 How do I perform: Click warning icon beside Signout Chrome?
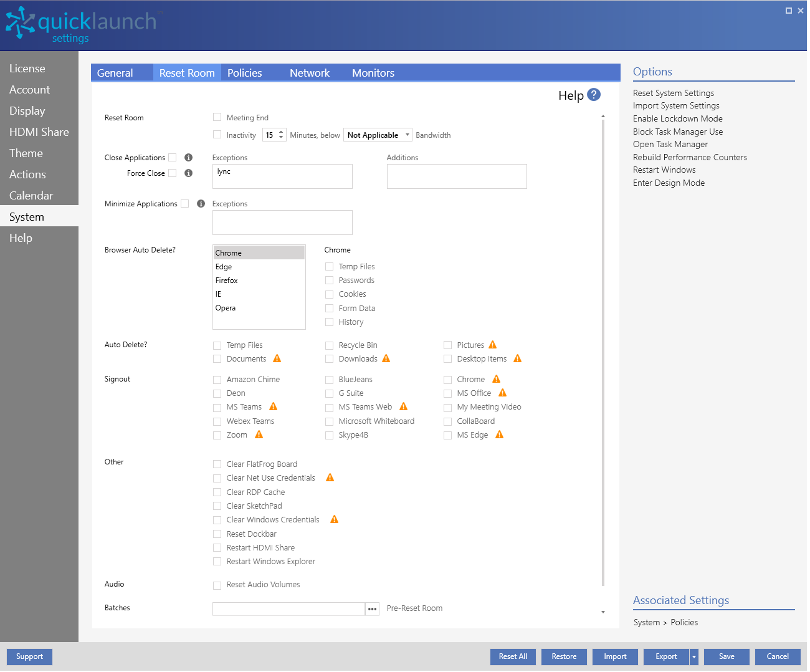tap(497, 379)
